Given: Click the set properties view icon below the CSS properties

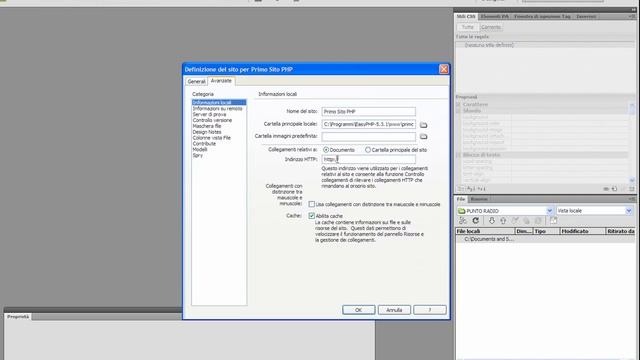Looking at the screenshot, I should click(x=482, y=189).
